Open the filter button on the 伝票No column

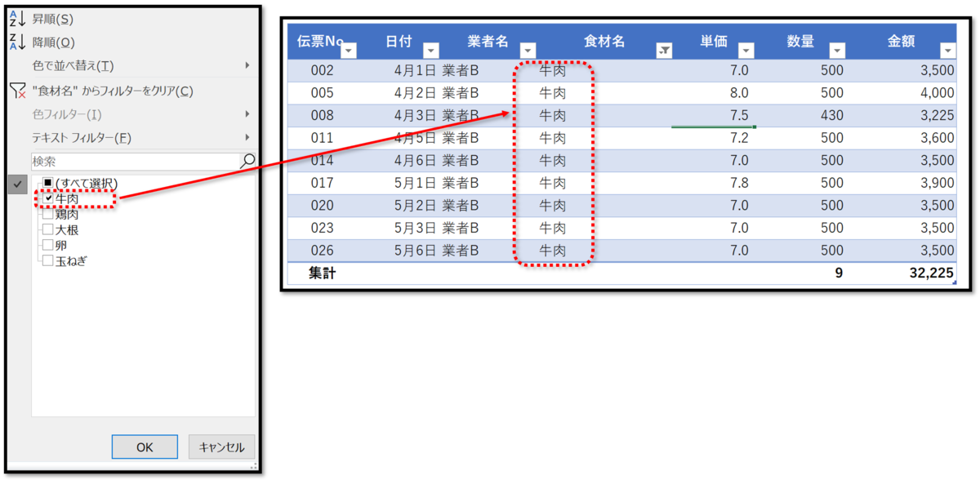tap(349, 50)
